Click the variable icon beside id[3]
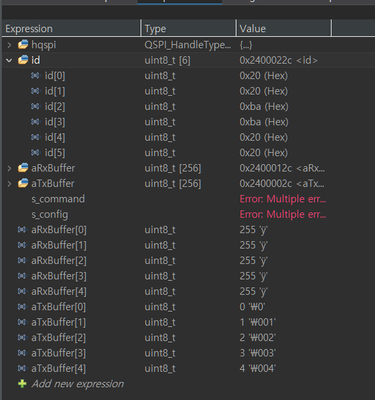 coord(35,122)
